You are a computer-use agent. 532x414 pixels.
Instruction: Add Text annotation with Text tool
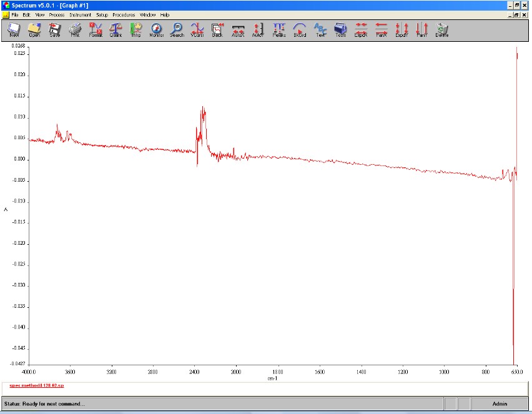point(320,30)
